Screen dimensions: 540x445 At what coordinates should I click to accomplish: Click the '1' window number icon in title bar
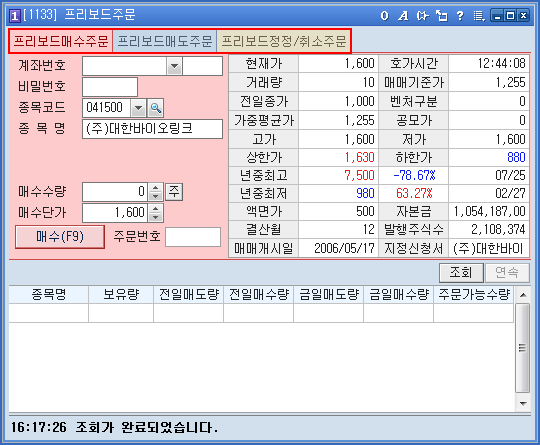[15, 16]
